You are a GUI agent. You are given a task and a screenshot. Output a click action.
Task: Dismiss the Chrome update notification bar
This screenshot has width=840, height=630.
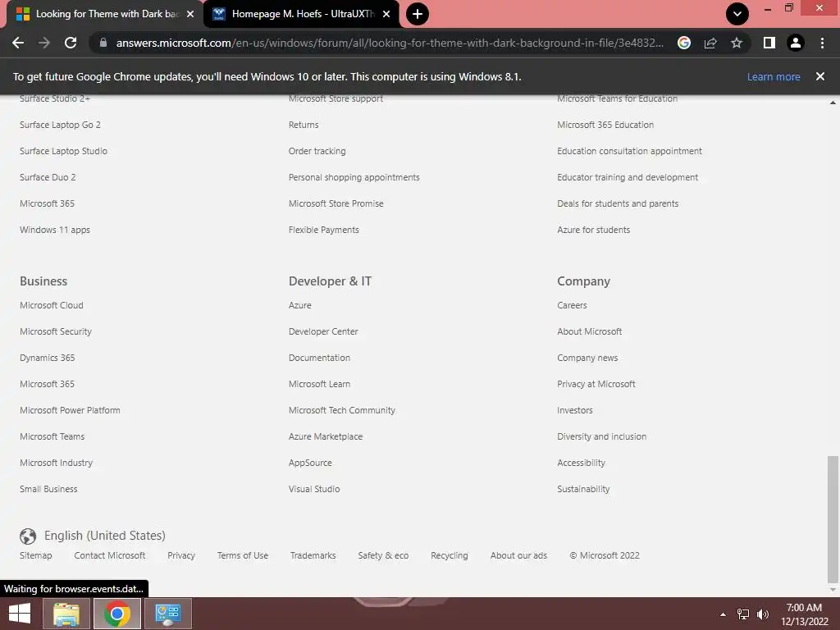pyautogui.click(x=819, y=76)
